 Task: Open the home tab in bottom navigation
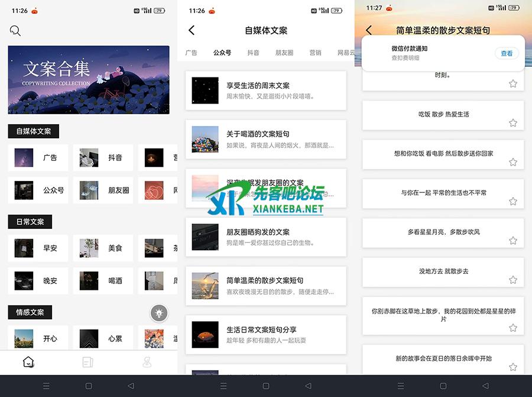pyautogui.click(x=29, y=362)
